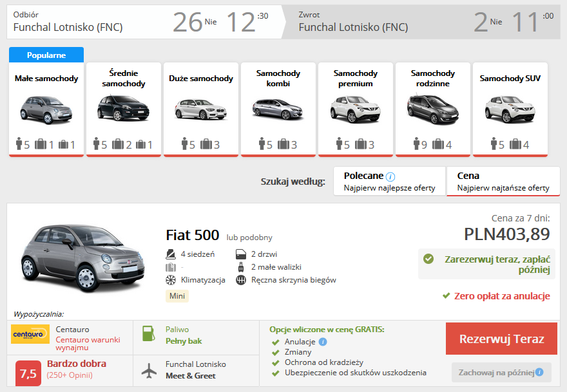
Task: Sort by Cena cheapest offers first
Action: 503,181
